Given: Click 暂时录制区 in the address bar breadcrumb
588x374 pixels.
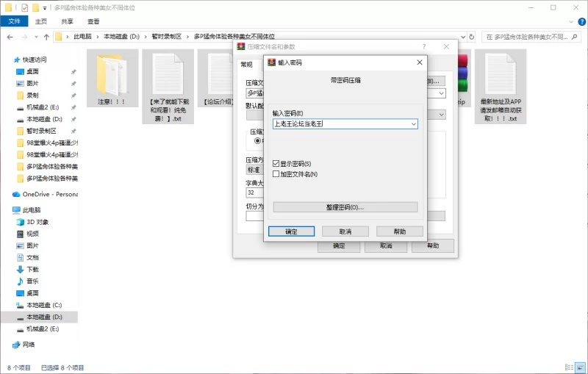Looking at the screenshot, I should click(167, 37).
